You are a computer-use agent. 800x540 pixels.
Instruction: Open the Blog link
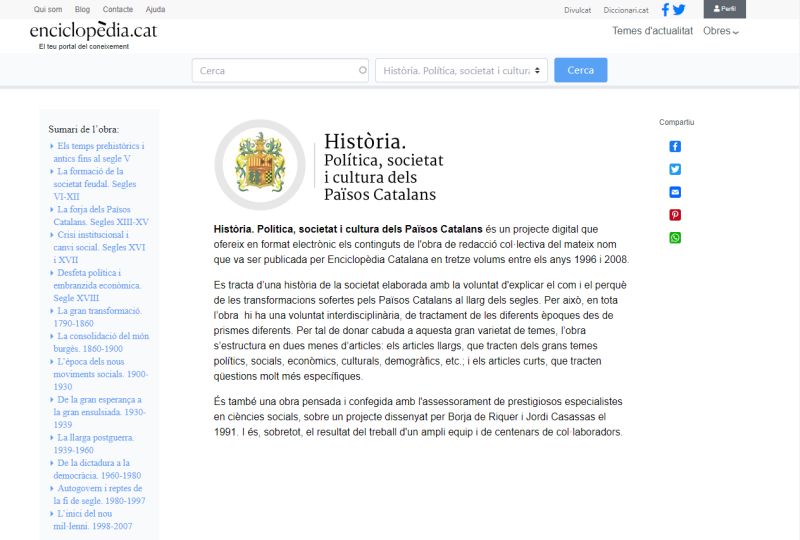coord(82,9)
